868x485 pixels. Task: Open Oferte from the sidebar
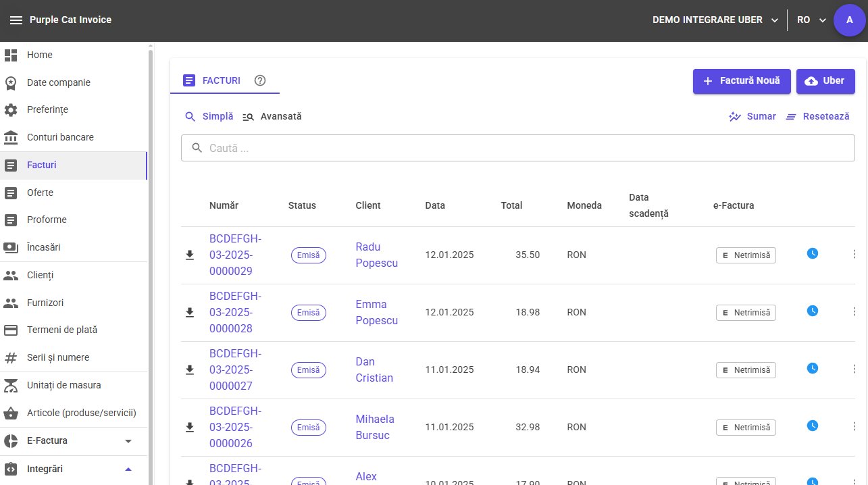(x=40, y=193)
